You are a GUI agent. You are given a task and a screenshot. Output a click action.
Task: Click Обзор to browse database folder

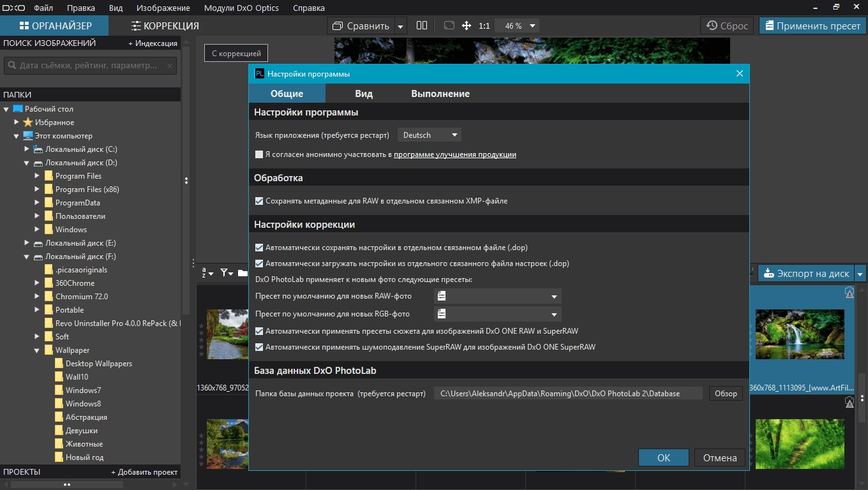point(726,394)
